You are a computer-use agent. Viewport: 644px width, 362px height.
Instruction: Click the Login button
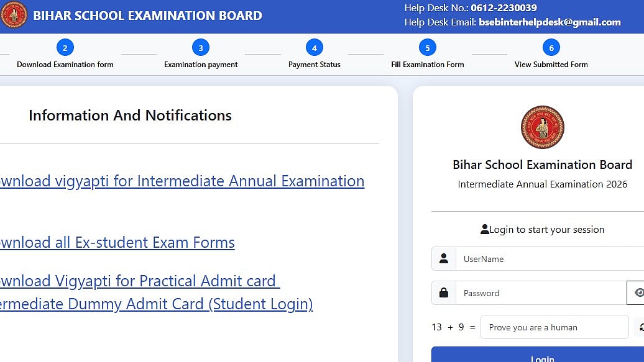542,357
